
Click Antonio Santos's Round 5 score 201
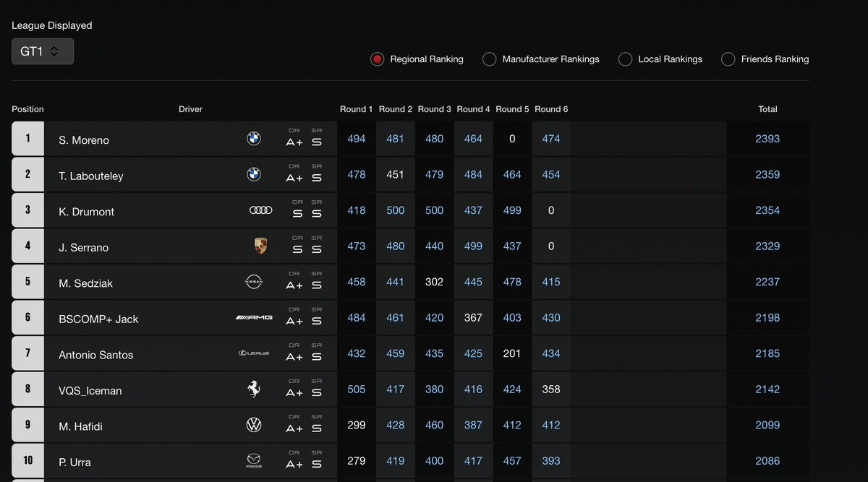[x=512, y=353]
